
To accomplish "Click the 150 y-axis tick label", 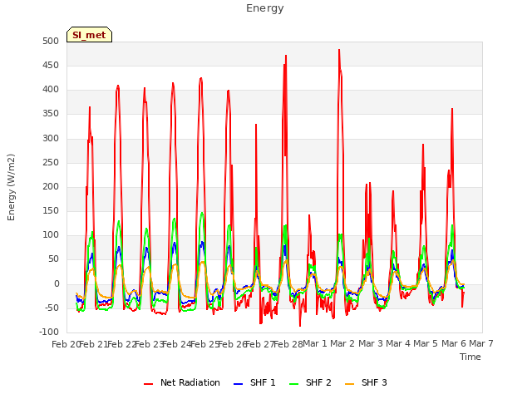I will (51, 211).
